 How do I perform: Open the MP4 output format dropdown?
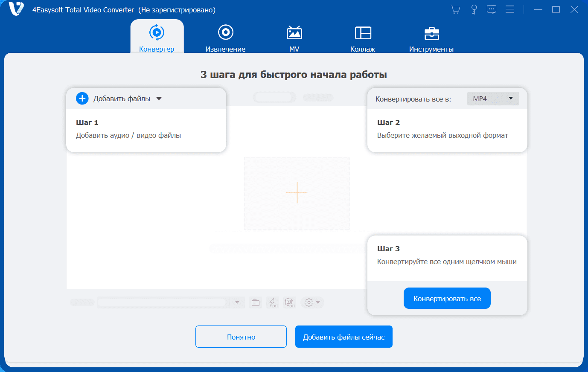click(x=493, y=99)
